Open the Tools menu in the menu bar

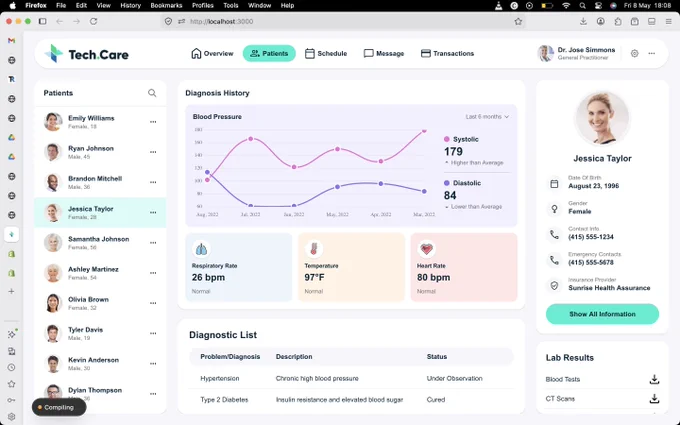[231, 6]
